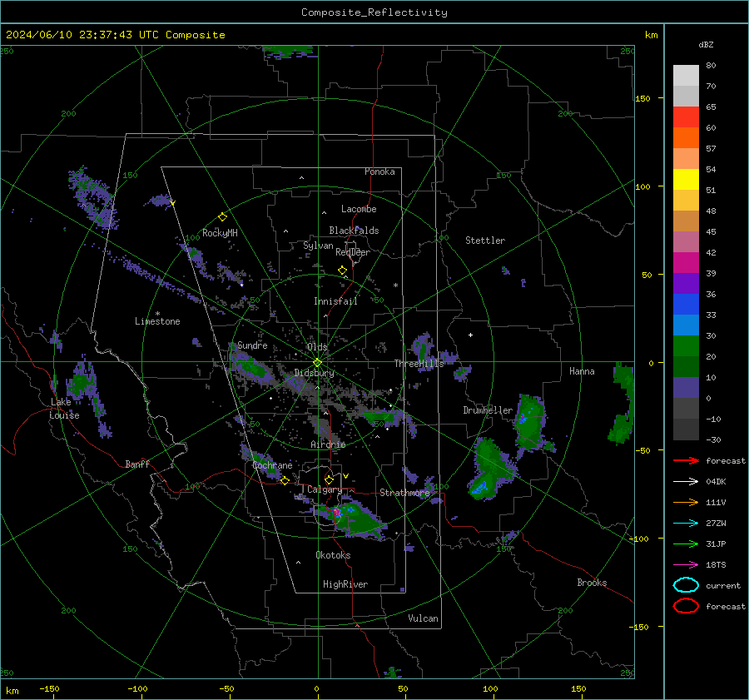Click the Ponoka town label
This screenshot has height=700, width=749.
379,171
